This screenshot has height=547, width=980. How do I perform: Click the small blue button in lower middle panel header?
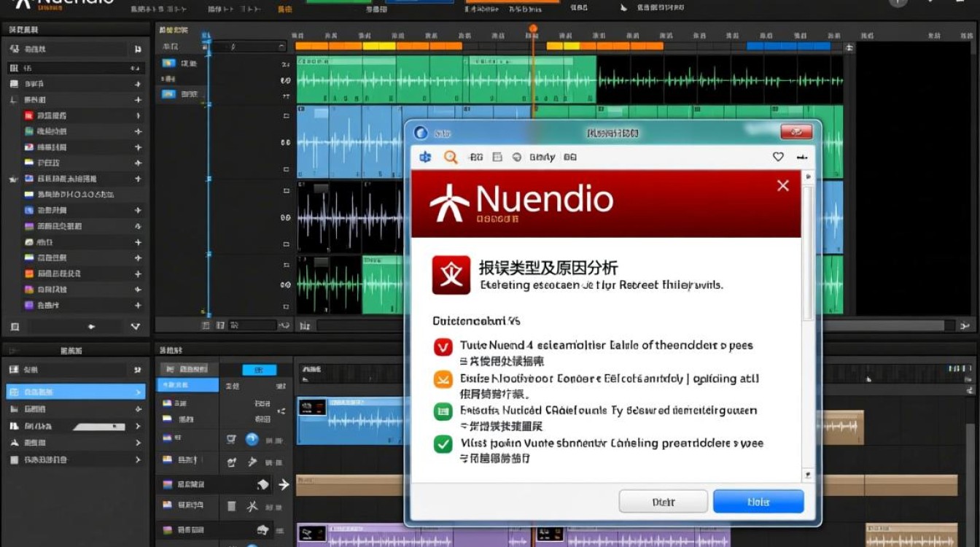click(260, 370)
